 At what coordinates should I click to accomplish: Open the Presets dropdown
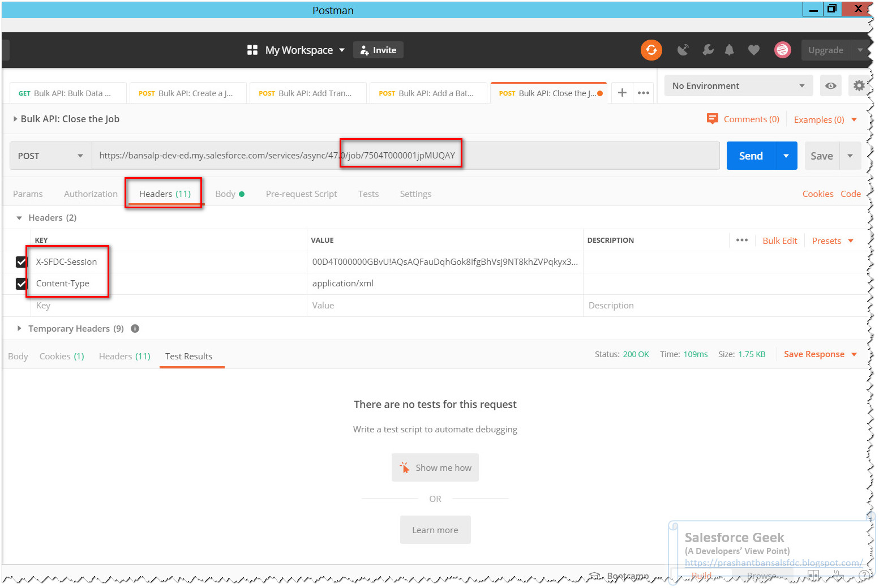[832, 241]
